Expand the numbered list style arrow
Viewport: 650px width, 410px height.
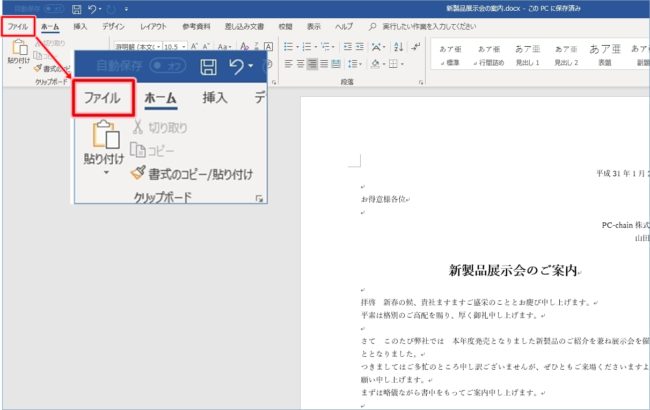click(x=315, y=47)
